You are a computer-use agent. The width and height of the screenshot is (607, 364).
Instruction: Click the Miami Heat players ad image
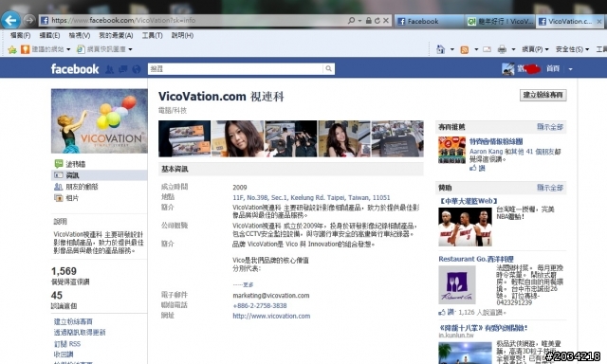[465, 227]
